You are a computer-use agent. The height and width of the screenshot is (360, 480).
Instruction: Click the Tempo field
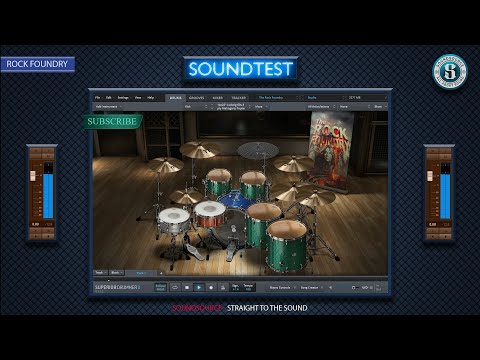point(248,287)
